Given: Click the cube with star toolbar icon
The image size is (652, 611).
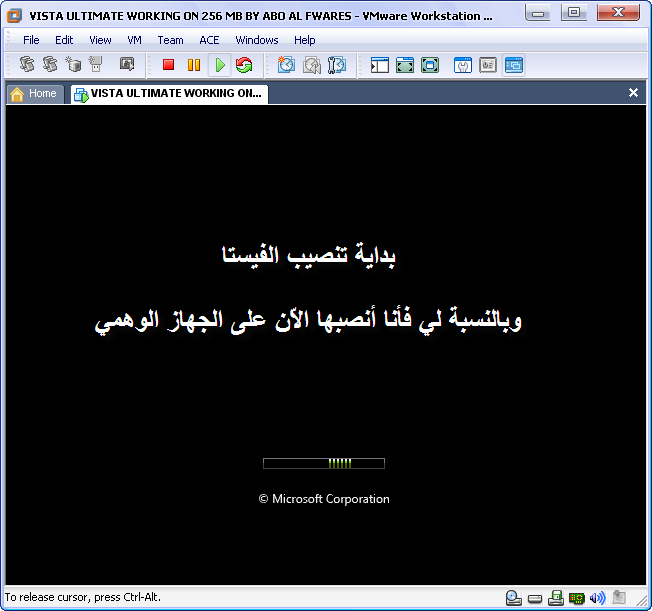Looking at the screenshot, I should click(73, 64).
